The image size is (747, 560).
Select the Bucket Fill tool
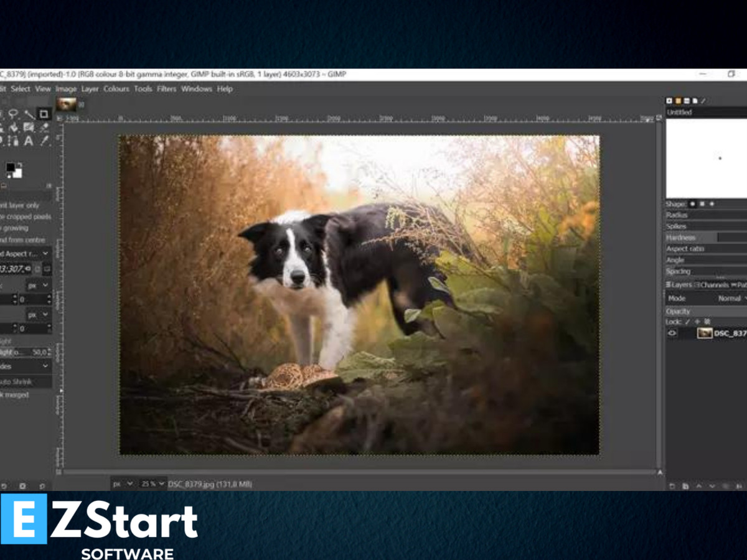(13, 128)
